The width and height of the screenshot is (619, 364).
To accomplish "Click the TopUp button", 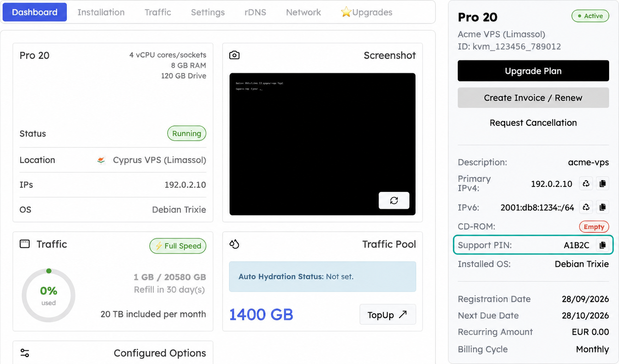I will tap(388, 314).
